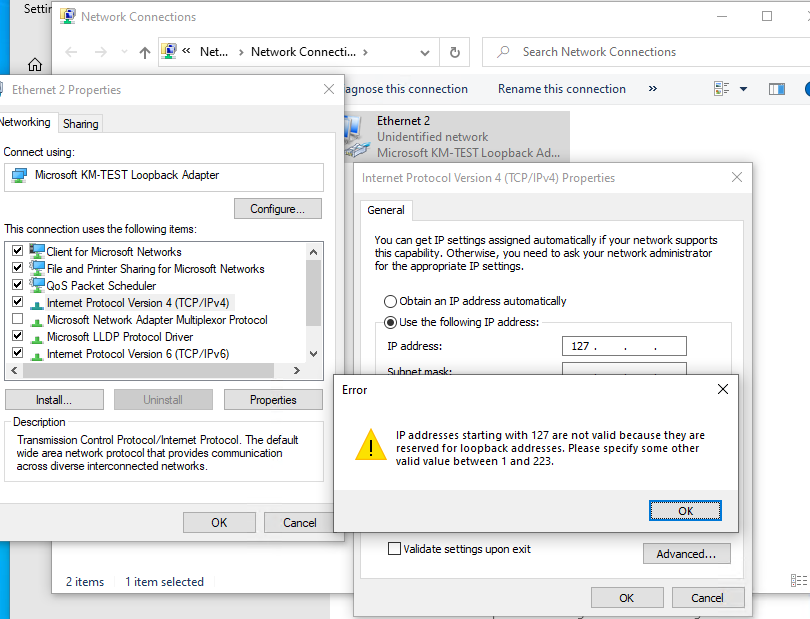The image size is (810, 619).
Task: Click OK in Ethernet 2 Properties
Action: click(219, 523)
